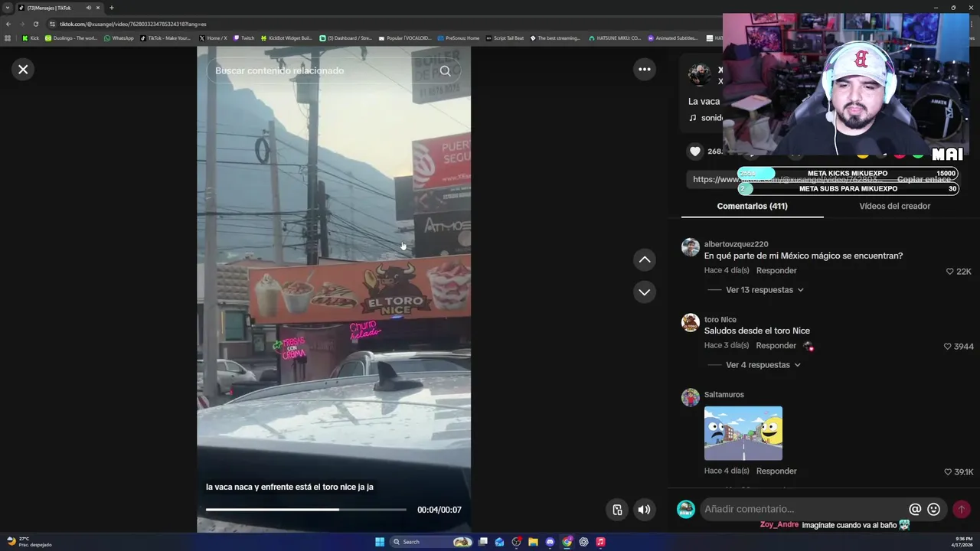Open toro Nice username link

(720, 320)
